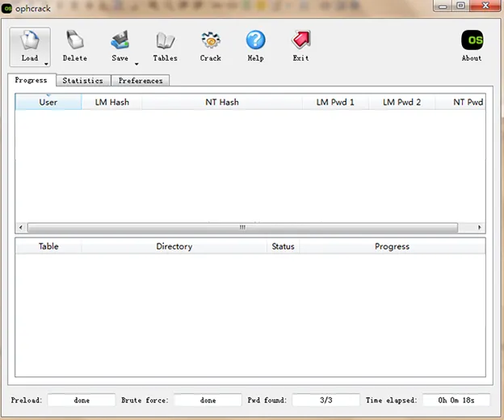Click the LM Hash column header
Image resolution: width=504 pixels, height=420 pixels.
[x=111, y=103]
